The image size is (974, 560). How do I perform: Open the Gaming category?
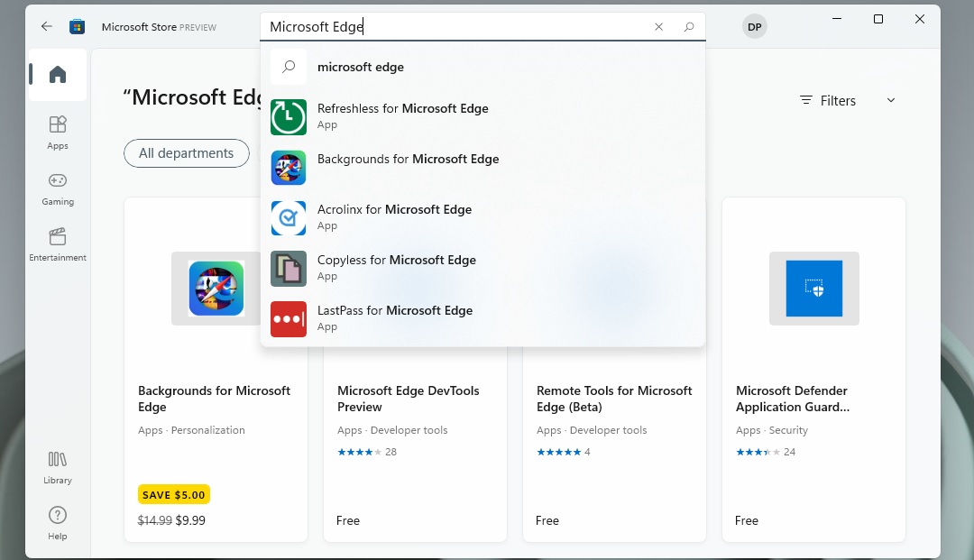pos(57,188)
